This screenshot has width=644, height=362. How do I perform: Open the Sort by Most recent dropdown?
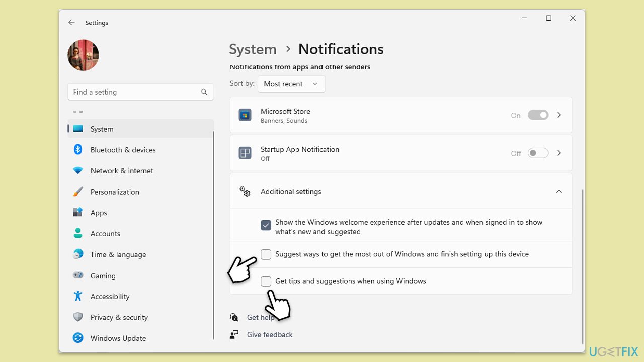(x=291, y=84)
